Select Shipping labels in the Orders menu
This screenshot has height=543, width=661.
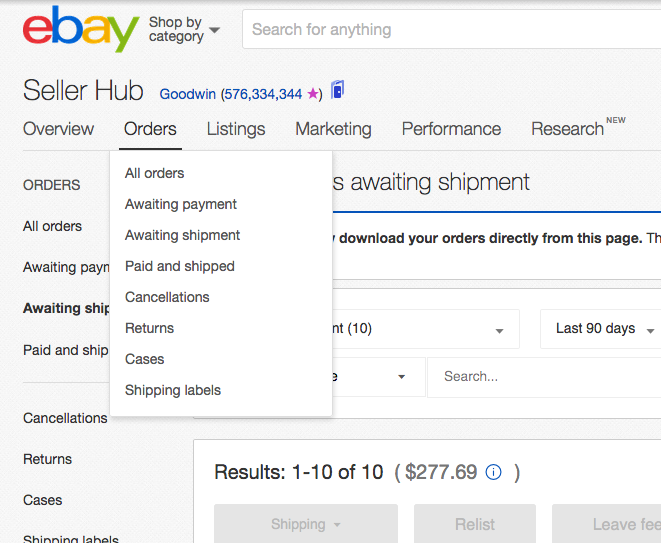tap(173, 390)
